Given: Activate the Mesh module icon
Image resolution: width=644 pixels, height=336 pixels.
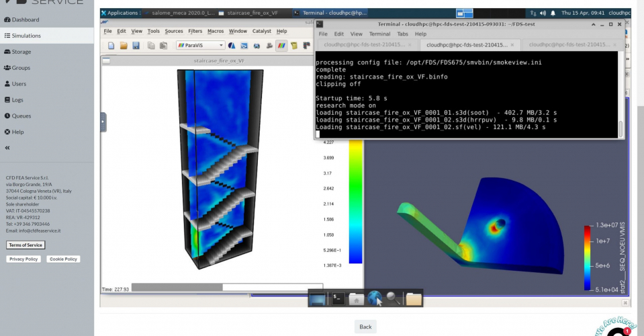Looking at the screenshot, I should [244, 45].
